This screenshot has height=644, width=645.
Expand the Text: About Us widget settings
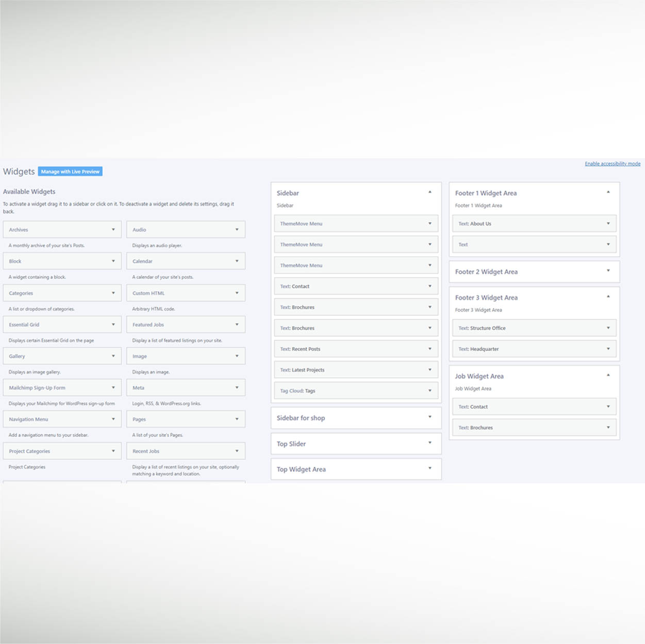coord(608,224)
